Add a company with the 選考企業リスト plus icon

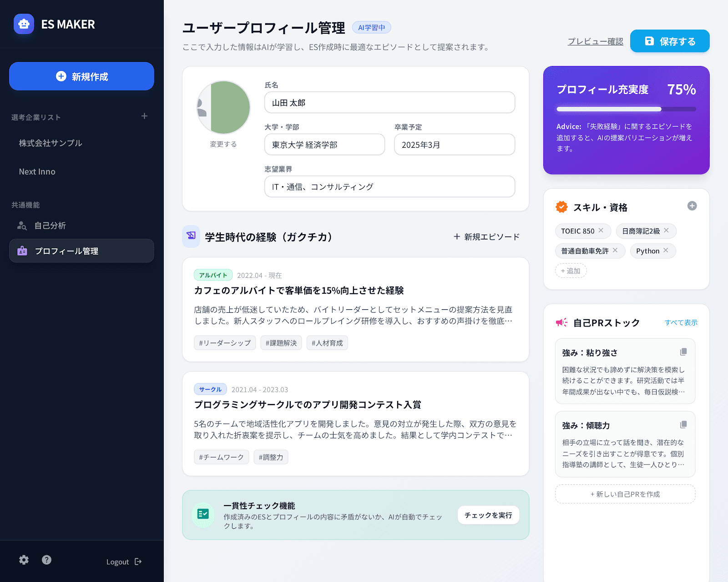pyautogui.click(x=144, y=116)
